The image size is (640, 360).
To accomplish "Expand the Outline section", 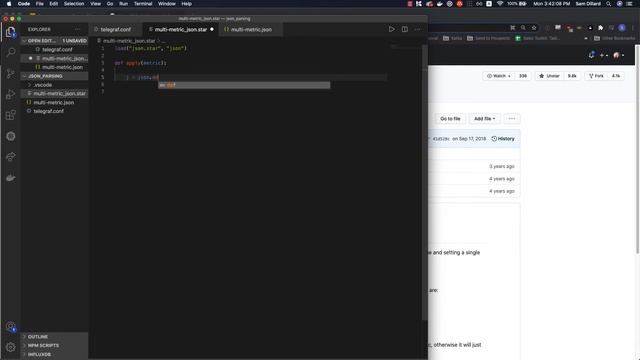I will click(x=54, y=337).
